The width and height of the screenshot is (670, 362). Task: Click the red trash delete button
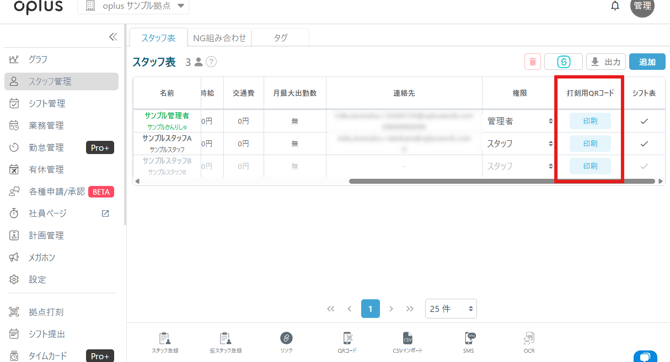pos(532,62)
